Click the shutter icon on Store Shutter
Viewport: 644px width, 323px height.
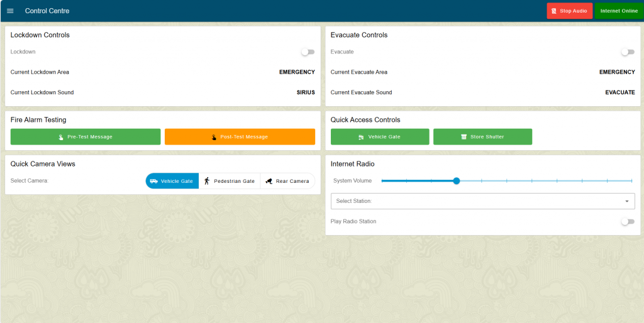[464, 137]
